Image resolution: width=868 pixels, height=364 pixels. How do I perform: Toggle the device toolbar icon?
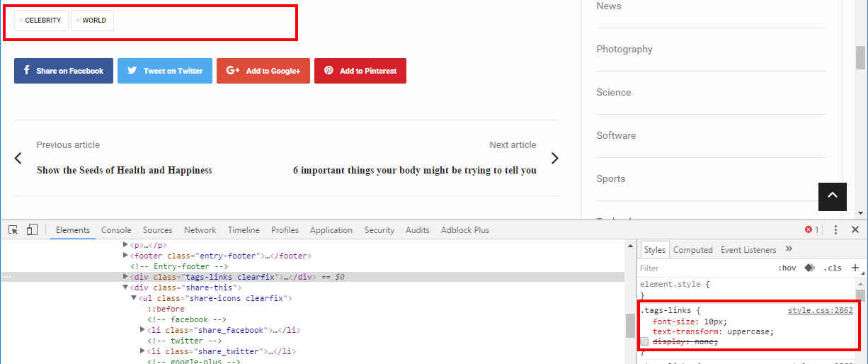click(x=32, y=230)
